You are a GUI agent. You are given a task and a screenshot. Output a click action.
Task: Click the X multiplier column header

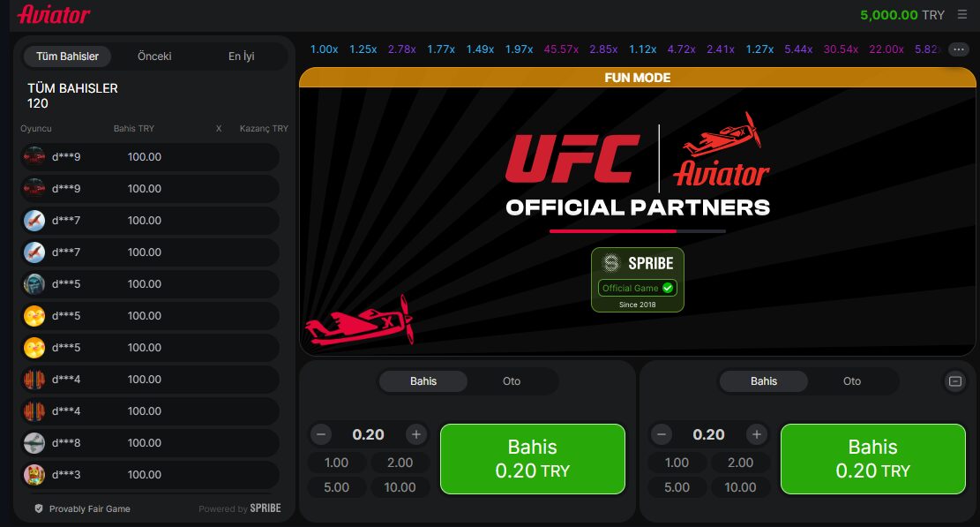click(219, 128)
